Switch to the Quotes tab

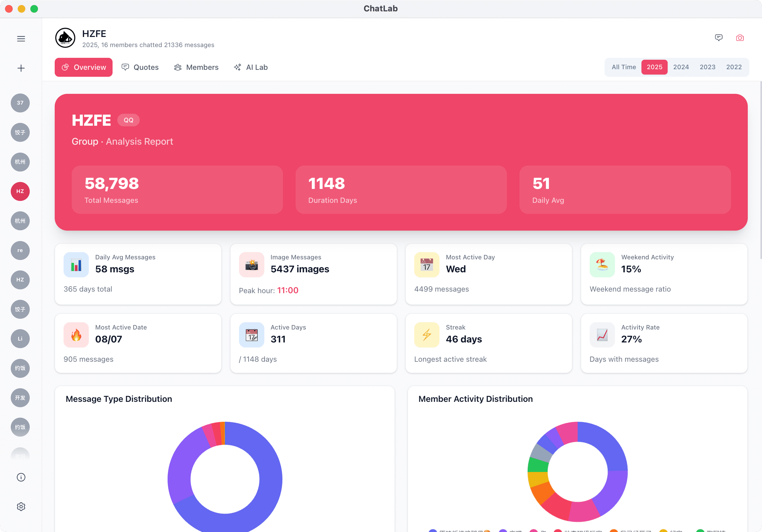[140, 67]
